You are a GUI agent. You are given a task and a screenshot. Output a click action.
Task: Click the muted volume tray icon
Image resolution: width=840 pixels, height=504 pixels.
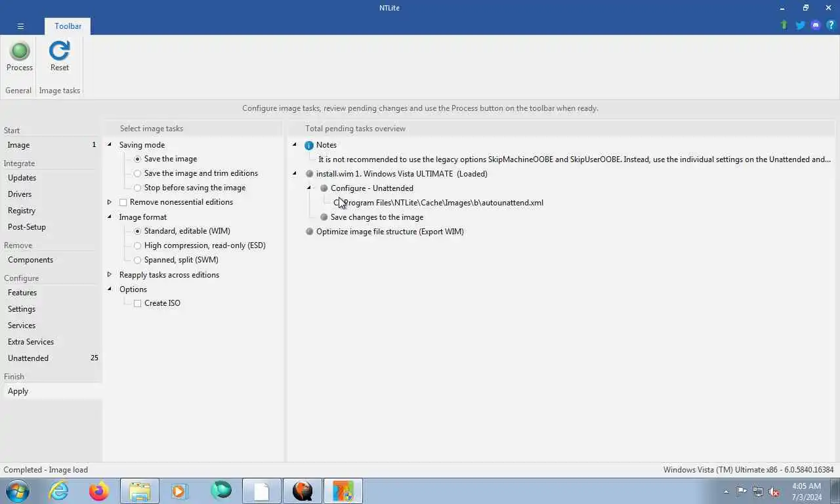774,492
